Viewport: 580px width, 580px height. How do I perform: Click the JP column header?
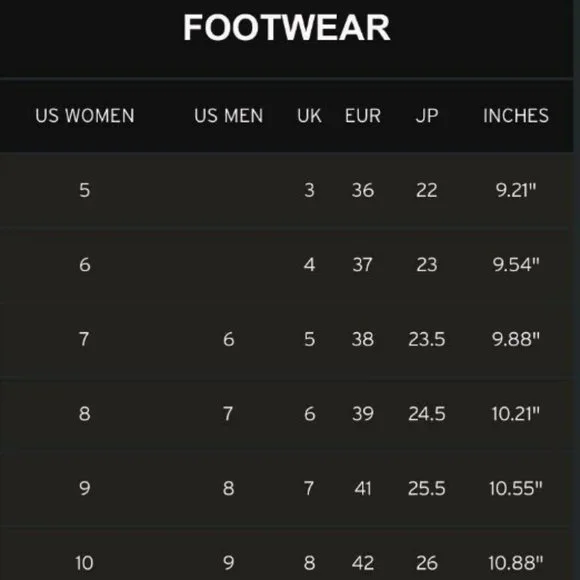427,116
